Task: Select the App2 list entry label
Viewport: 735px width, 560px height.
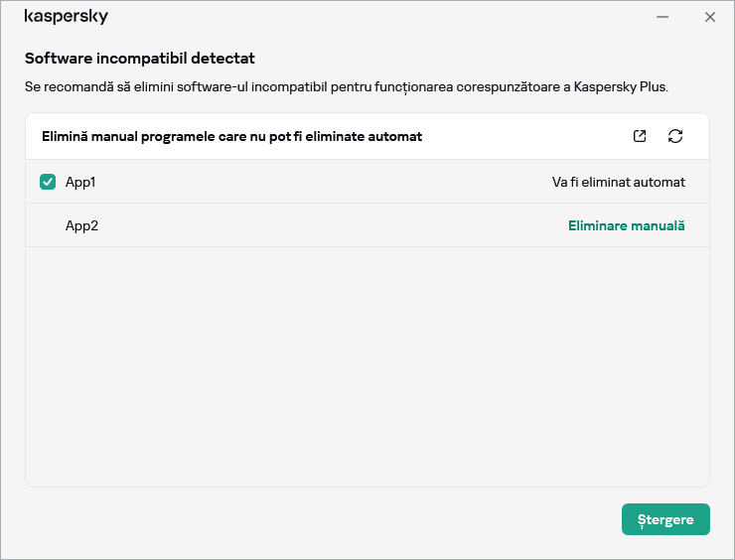Action: pyautogui.click(x=81, y=225)
